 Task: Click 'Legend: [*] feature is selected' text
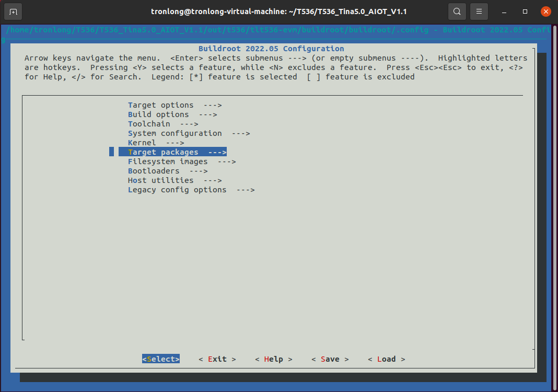pyautogui.click(x=224, y=77)
